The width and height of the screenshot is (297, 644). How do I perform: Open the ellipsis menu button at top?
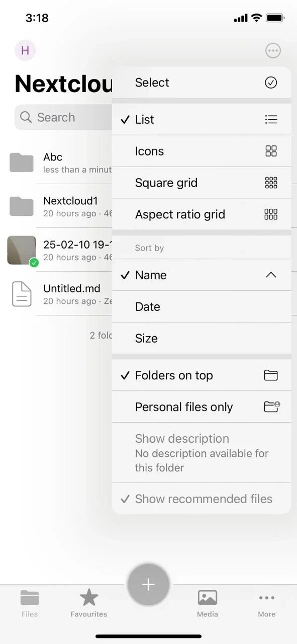(x=273, y=50)
